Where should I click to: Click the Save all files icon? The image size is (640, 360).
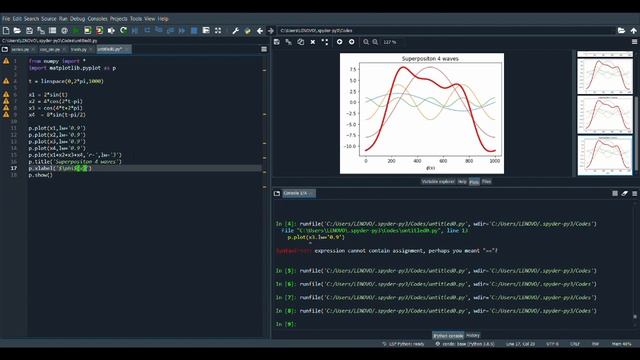tap(41, 31)
